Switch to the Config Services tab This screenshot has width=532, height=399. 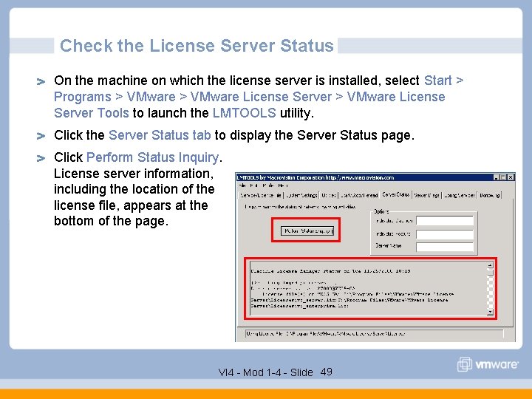tap(459, 195)
